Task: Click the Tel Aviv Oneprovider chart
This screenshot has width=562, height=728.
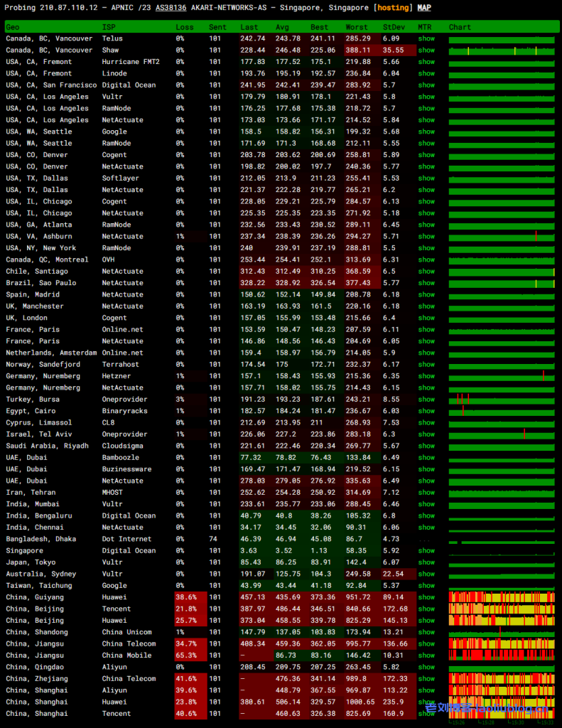Action: (502, 434)
